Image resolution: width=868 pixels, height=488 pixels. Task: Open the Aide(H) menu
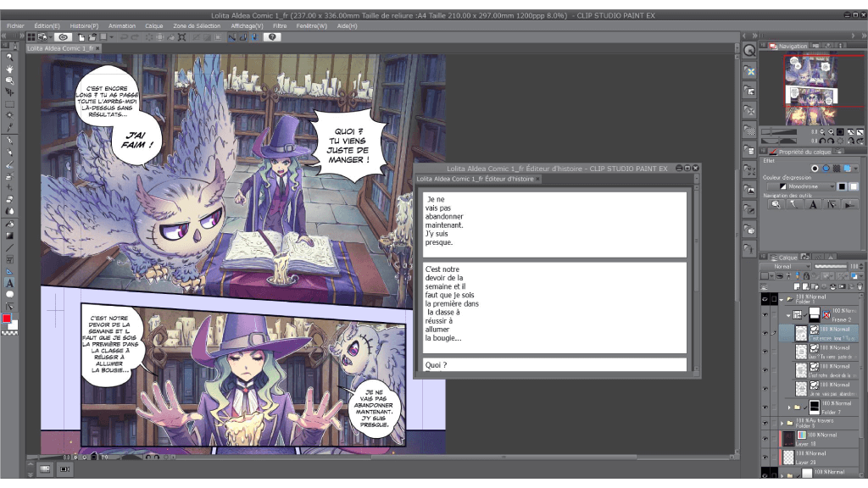tap(347, 26)
